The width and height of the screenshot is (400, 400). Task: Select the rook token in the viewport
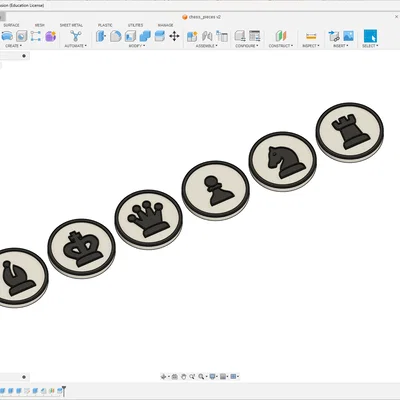pos(350,132)
